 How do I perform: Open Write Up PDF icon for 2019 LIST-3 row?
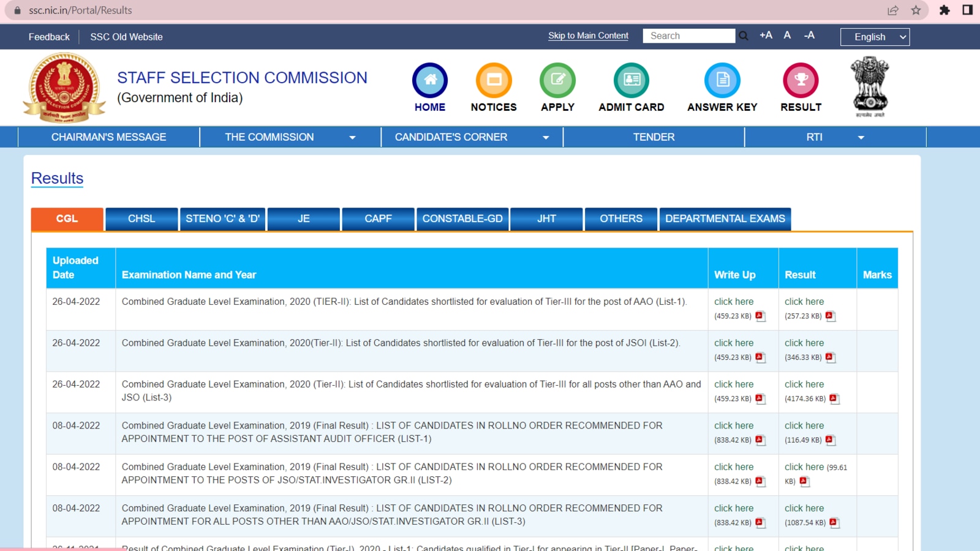760,523
